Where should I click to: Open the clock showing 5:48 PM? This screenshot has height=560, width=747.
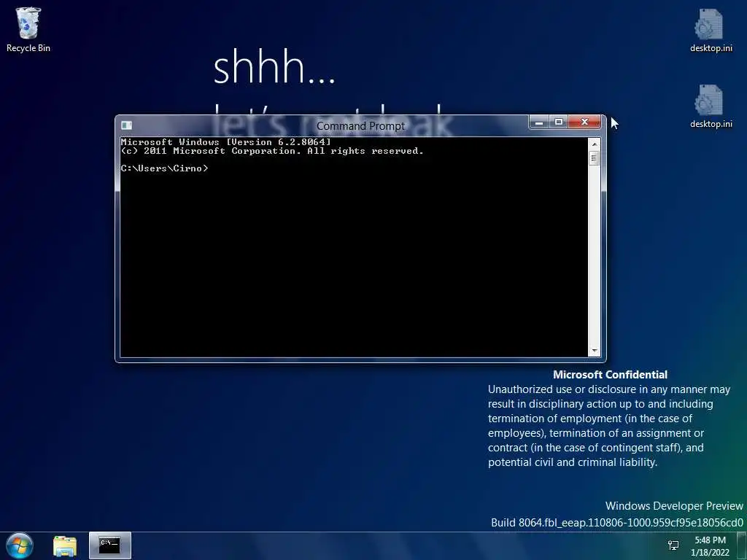(x=710, y=545)
